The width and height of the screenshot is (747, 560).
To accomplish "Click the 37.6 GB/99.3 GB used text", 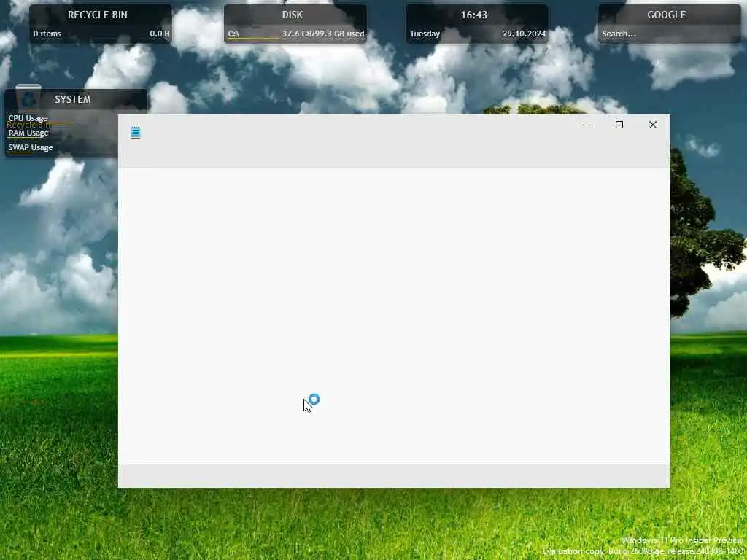I will point(323,34).
